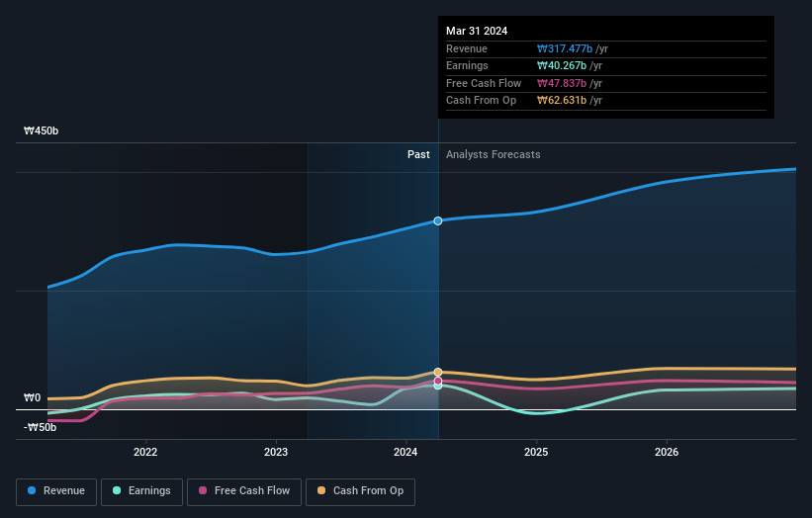This screenshot has width=812, height=518.
Task: Click the Earnings row label in tooltip
Action: tap(467, 65)
